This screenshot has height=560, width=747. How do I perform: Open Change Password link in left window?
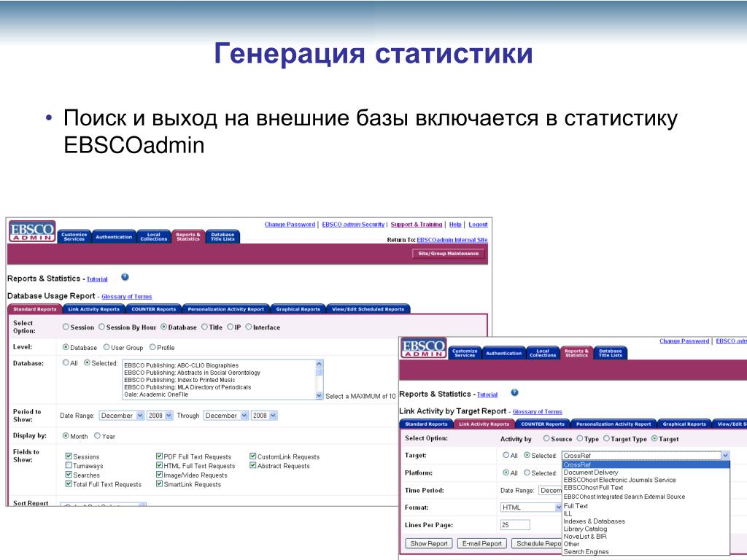click(x=290, y=225)
